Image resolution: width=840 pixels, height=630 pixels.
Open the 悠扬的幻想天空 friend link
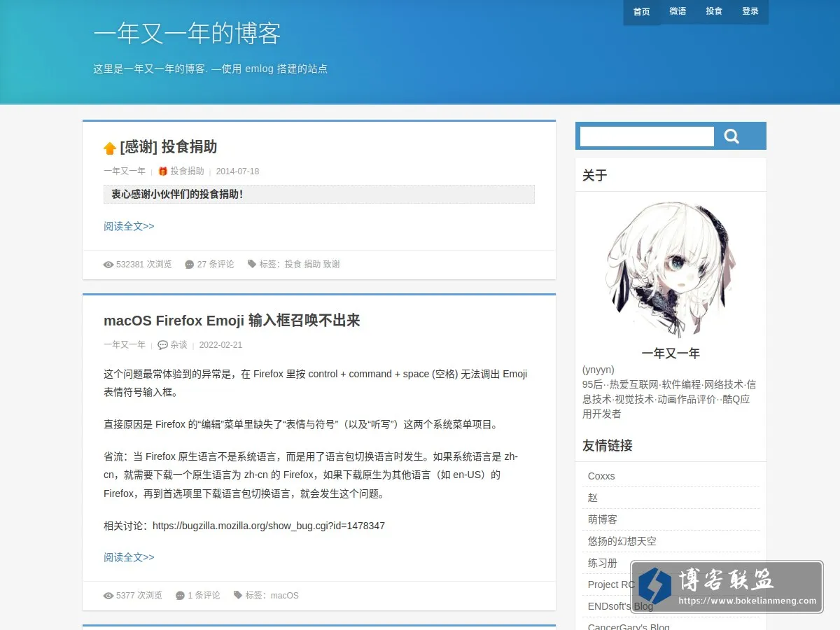(622, 541)
